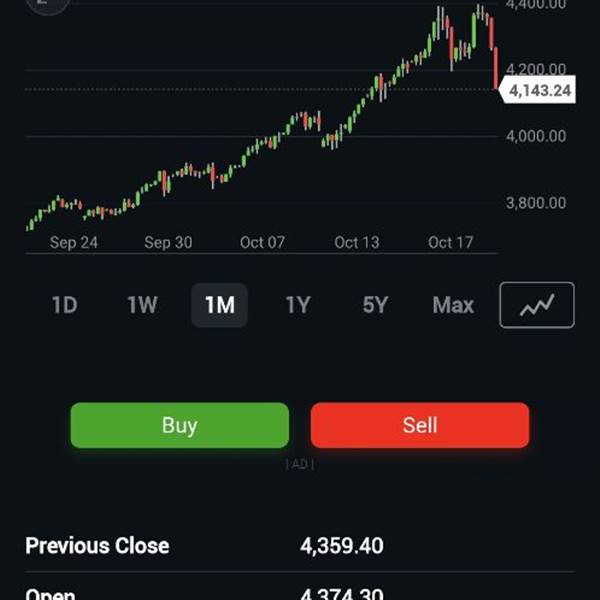This screenshot has width=600, height=600.
Task: Tap the Previous Close row label
Action: tap(97, 546)
